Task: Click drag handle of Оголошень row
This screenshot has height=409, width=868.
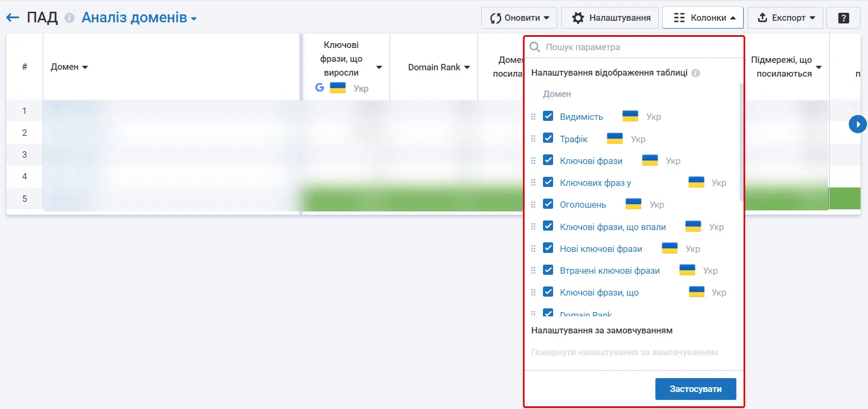Action: [x=533, y=204]
